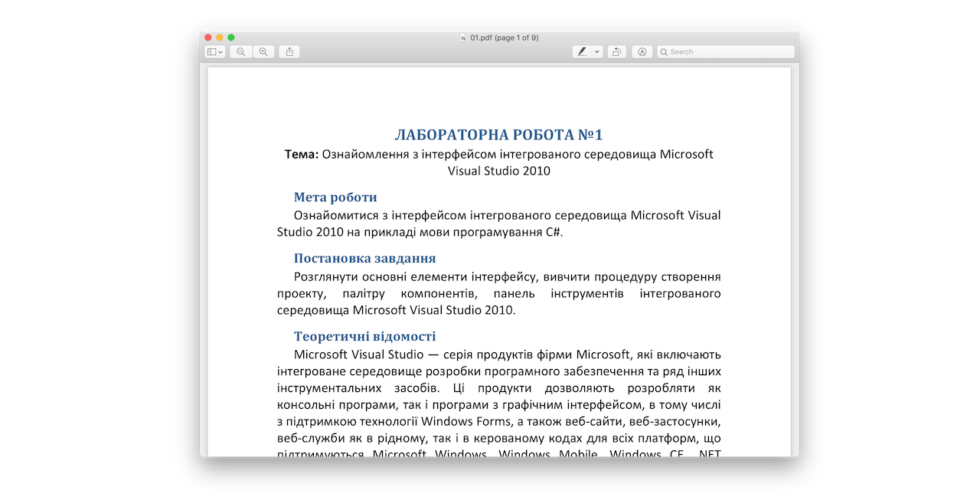
Task: Click the line starting 'з підтримкою технології Windows Forms'
Action: pyautogui.click(x=499, y=421)
